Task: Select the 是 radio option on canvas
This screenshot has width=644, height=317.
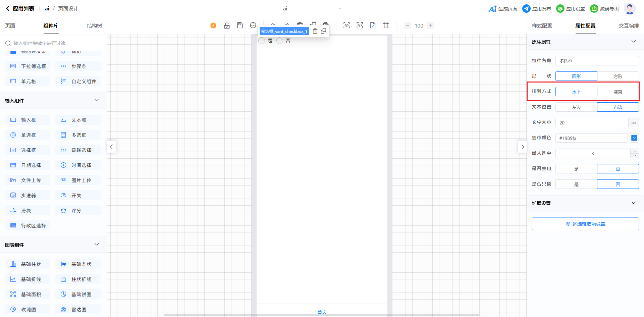Action: tap(262, 41)
